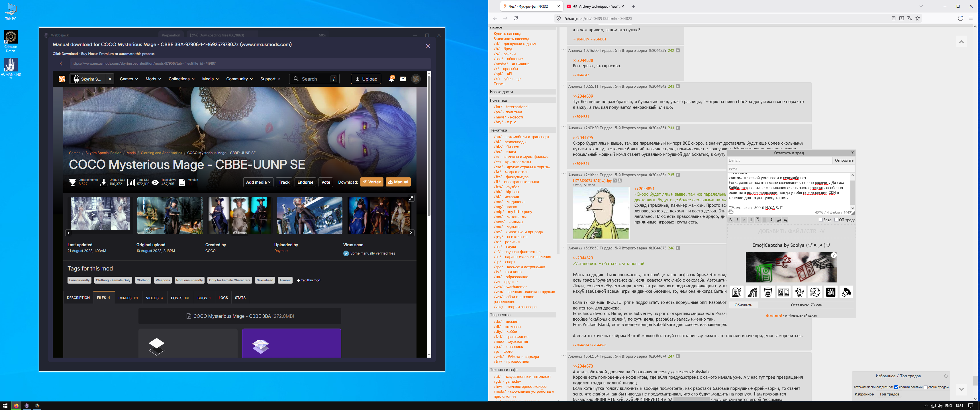980x410 pixels.
Task: Switch to the POSTS tab
Action: tap(180, 298)
